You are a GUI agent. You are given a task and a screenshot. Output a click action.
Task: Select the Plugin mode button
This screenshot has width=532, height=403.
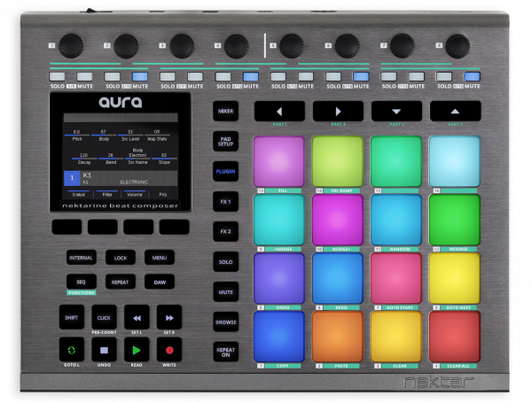pyautogui.click(x=225, y=171)
